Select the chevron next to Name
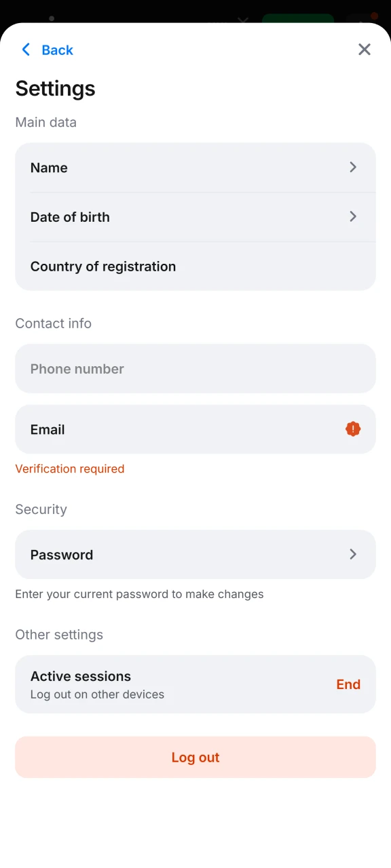Image resolution: width=391 pixels, height=868 pixels. pyautogui.click(x=353, y=167)
